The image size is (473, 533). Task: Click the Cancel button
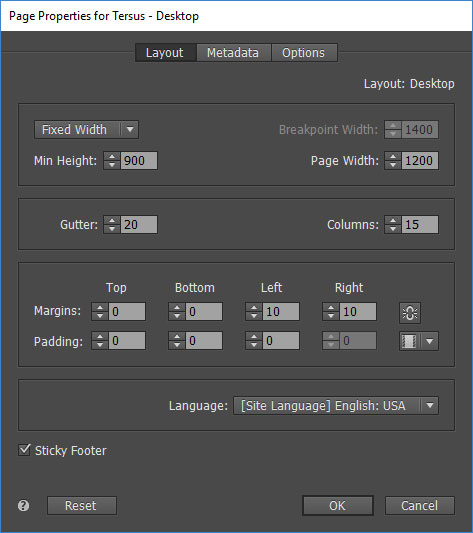(x=420, y=505)
